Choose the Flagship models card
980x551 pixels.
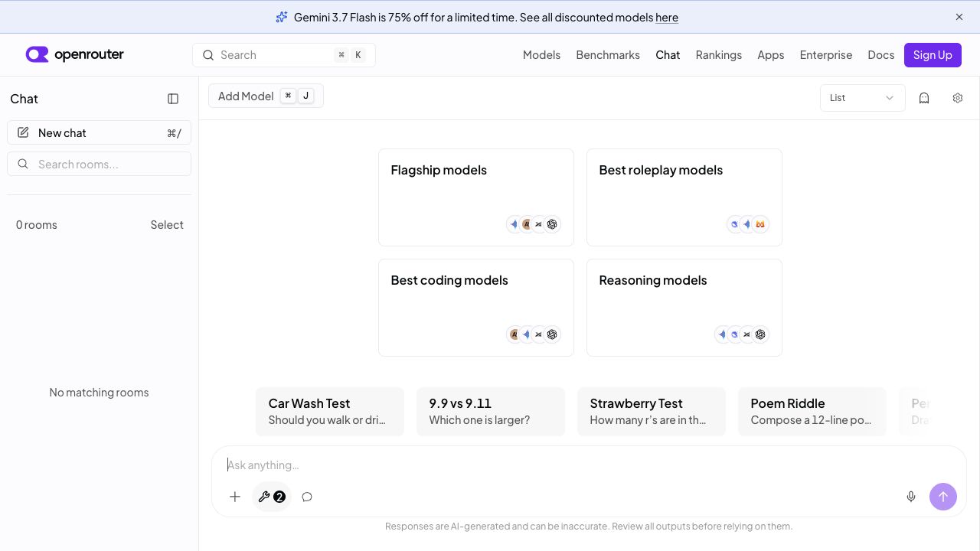476,197
